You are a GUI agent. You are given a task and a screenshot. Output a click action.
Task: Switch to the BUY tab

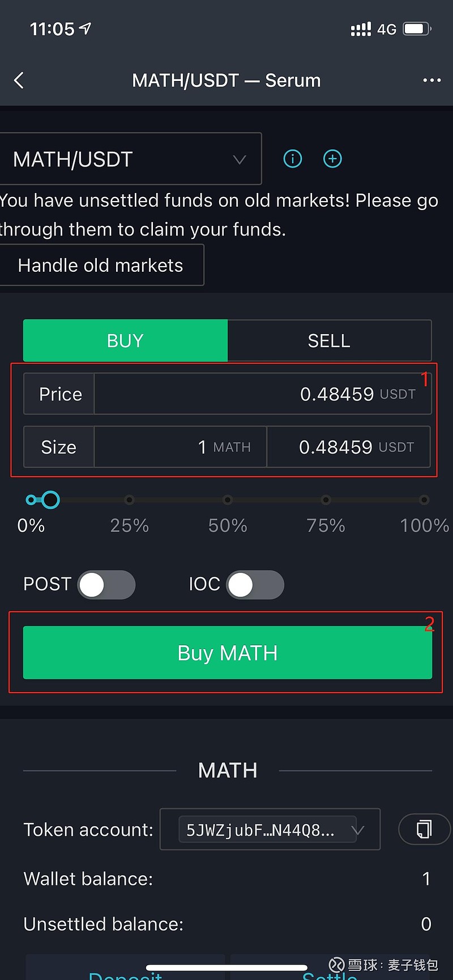pos(125,341)
